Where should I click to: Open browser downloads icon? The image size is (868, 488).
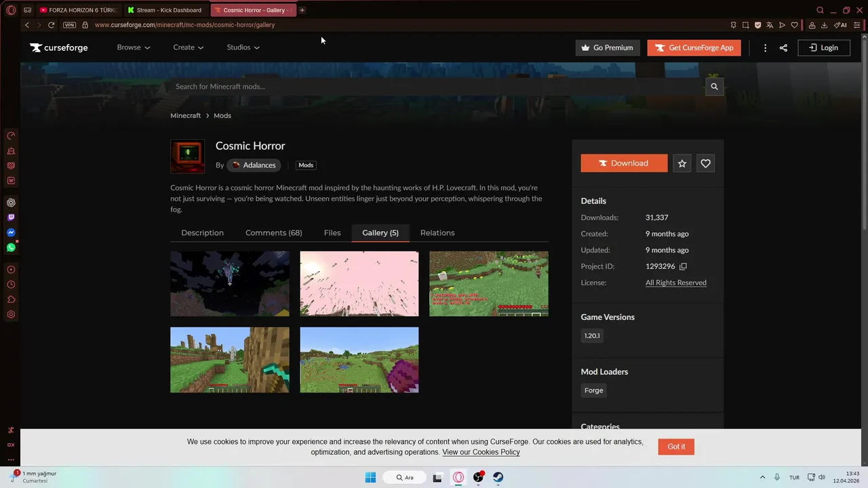point(824,25)
